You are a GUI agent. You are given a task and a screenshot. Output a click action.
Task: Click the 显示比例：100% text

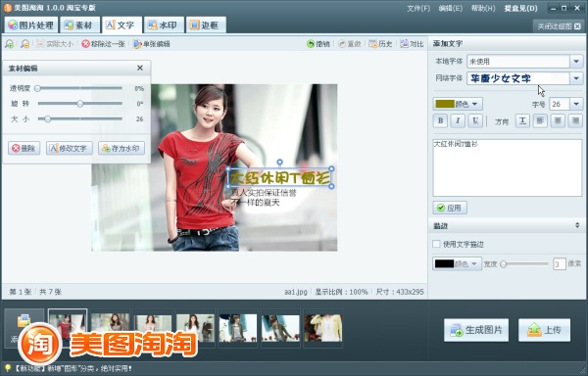click(341, 292)
